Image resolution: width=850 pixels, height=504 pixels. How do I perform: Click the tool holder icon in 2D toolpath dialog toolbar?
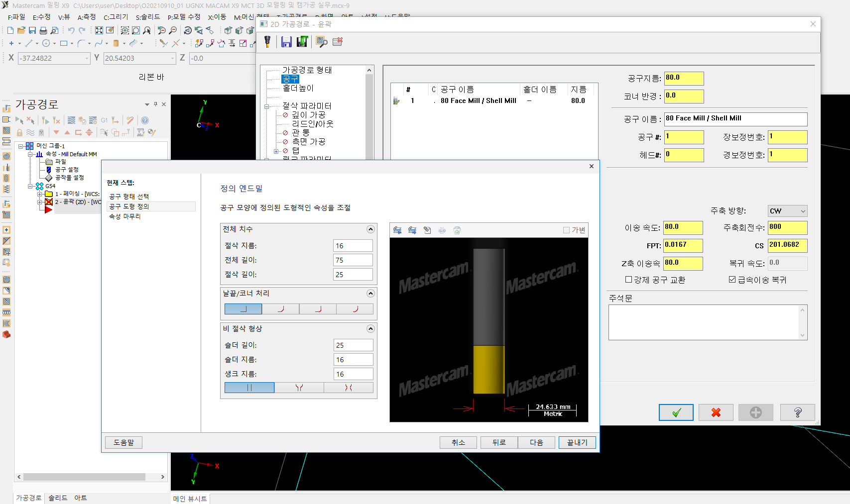(267, 42)
